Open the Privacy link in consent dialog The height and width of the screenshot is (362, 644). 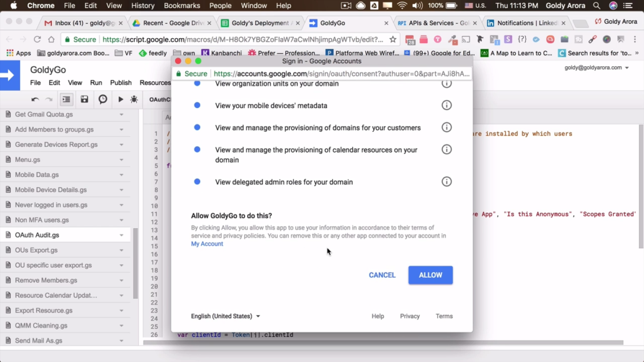click(x=410, y=316)
